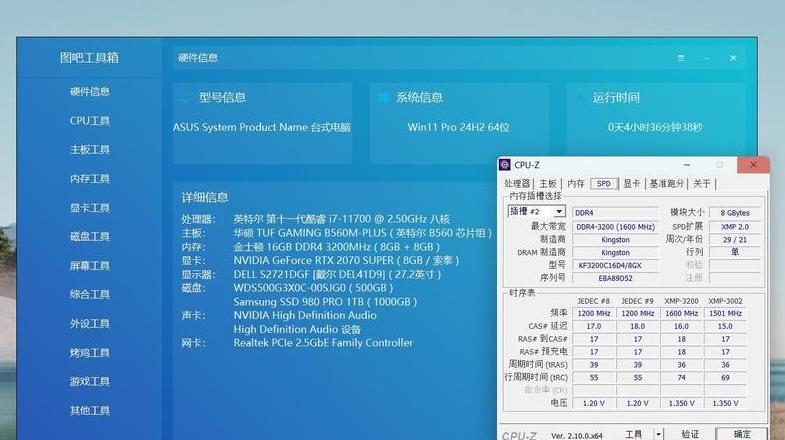Click the Win11 Pro 24H2 64位 system text
Screen dimensions: 785x440
coord(458,127)
